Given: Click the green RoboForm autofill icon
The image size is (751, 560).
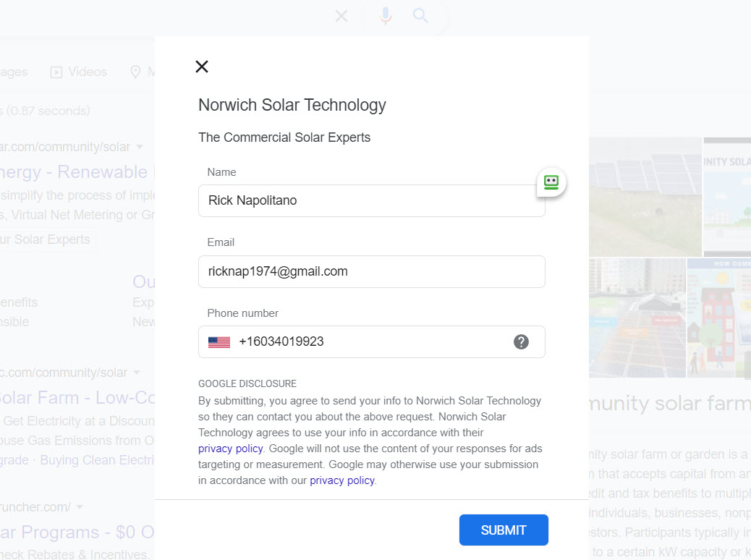Looking at the screenshot, I should click(x=551, y=183).
